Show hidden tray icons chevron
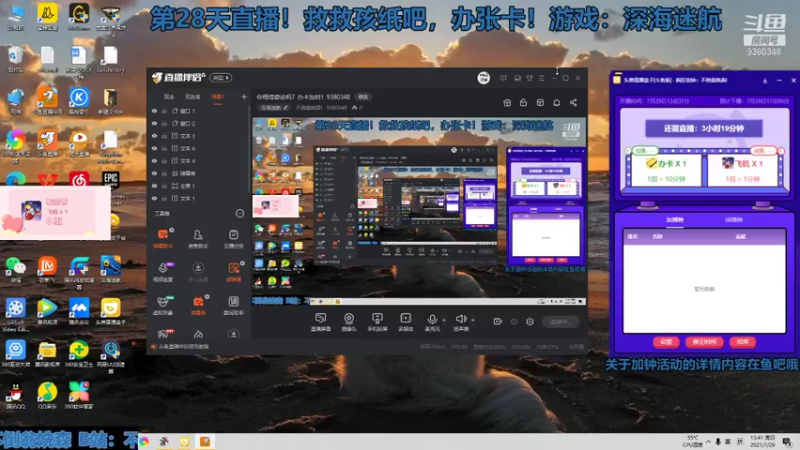Image resolution: width=800 pixels, height=450 pixels. pyautogui.click(x=708, y=441)
